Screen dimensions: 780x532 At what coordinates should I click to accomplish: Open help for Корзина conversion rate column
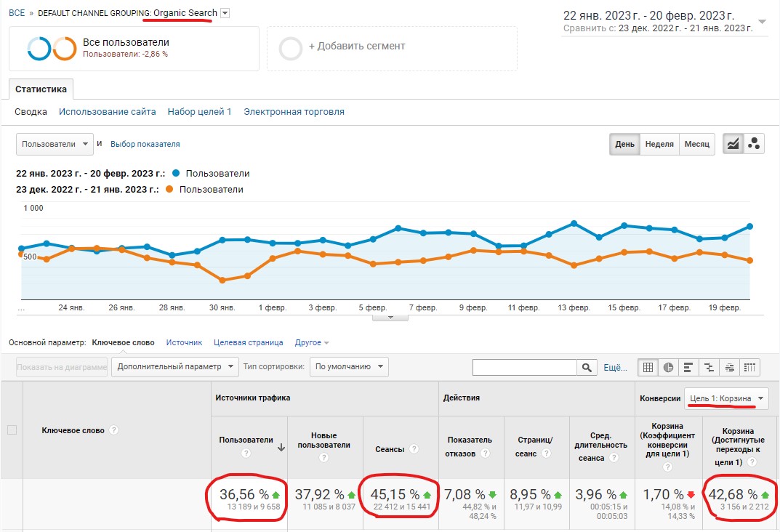667,467
